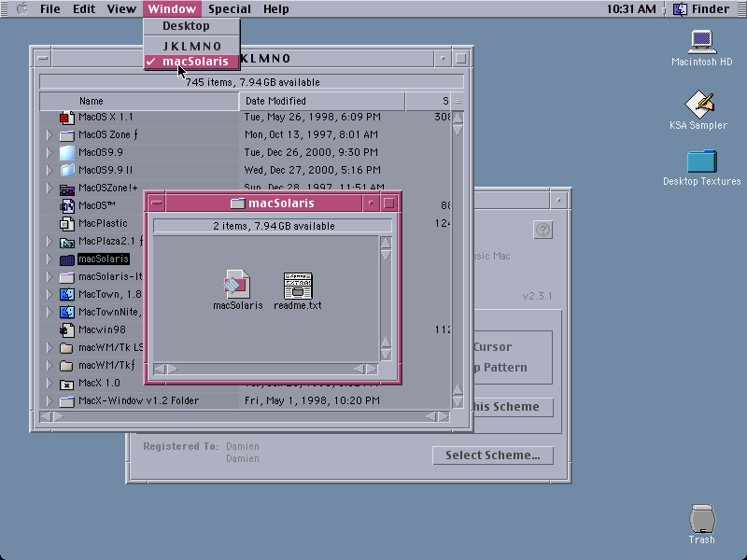Click the help question mark button
This screenshot has width=747, height=560.
click(x=543, y=230)
